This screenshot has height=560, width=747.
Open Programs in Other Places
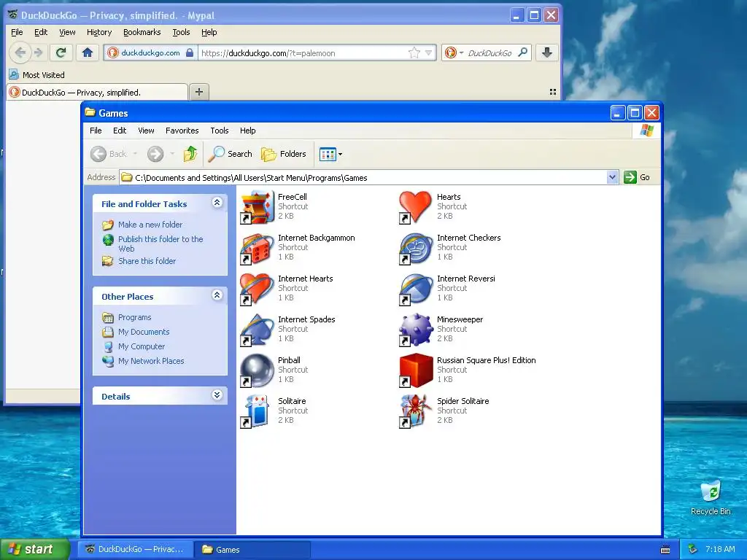(134, 318)
